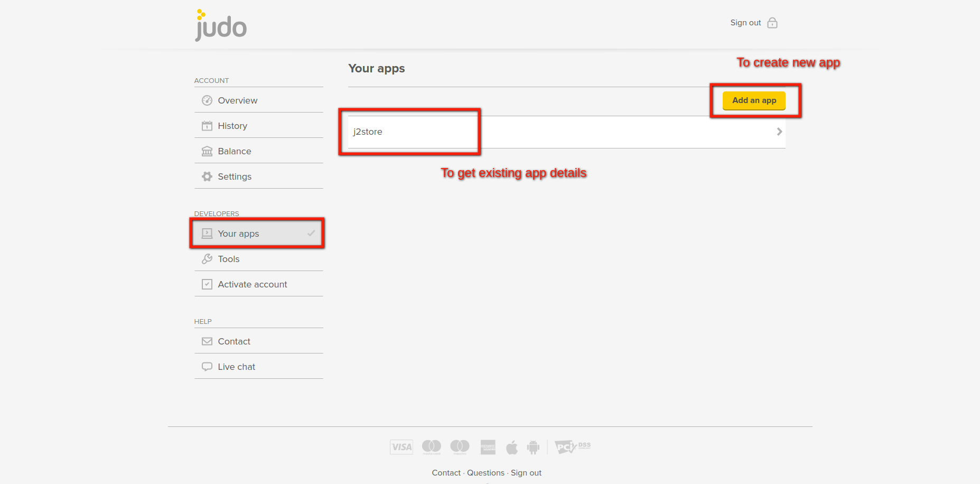
Task: Click the Apple icon in footer
Action: (x=511, y=448)
